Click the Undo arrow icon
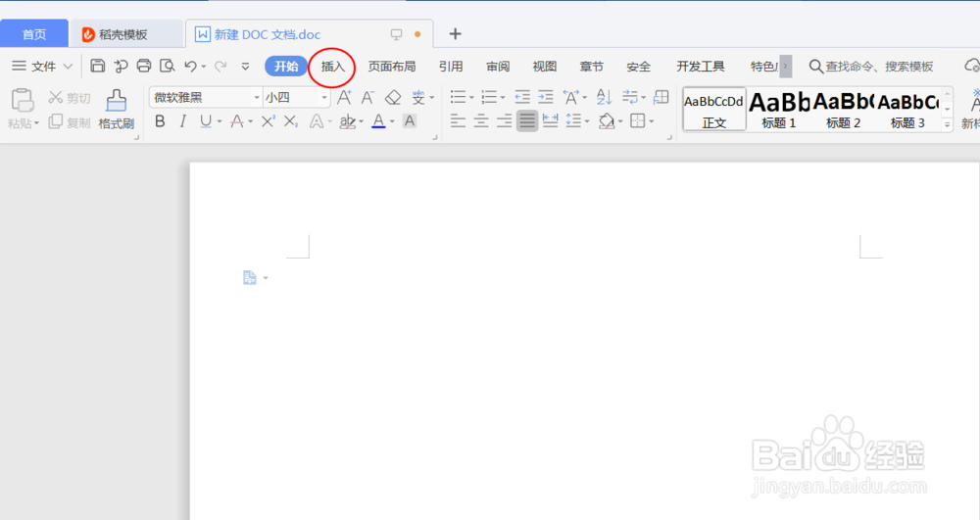The height and width of the screenshot is (520, 980). pos(191,66)
